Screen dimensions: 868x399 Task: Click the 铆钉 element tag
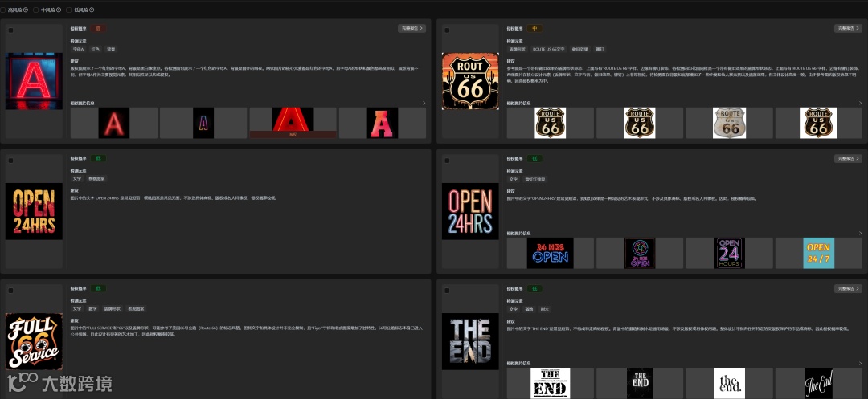click(x=600, y=49)
